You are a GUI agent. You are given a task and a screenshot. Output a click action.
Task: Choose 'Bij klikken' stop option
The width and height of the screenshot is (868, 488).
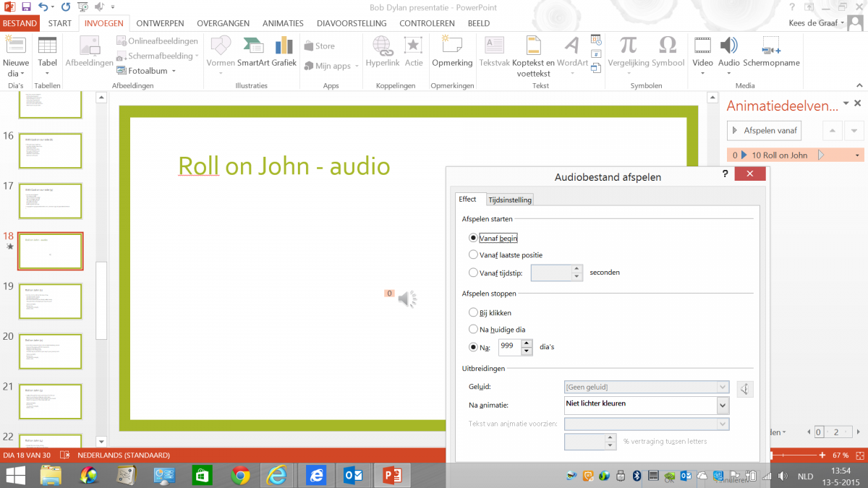(x=474, y=313)
